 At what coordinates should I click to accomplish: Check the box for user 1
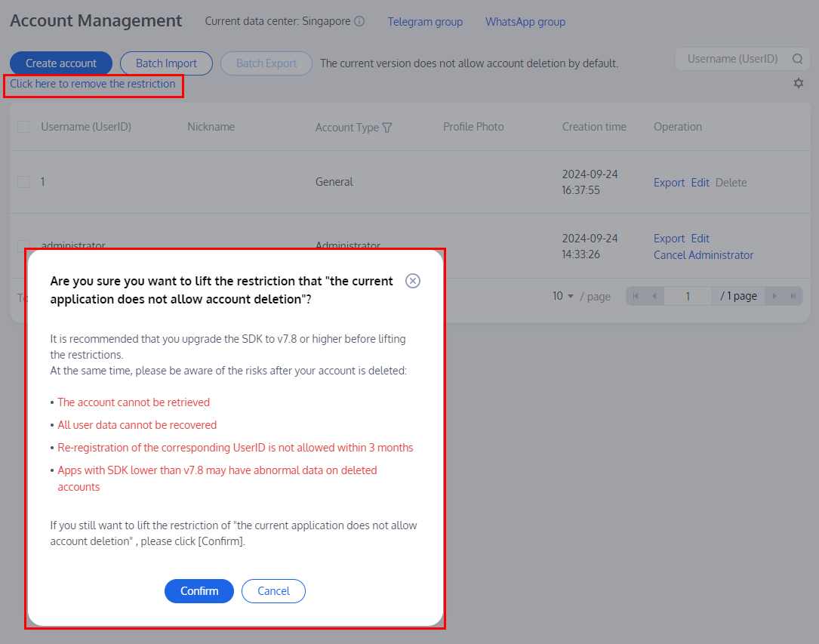coord(23,182)
